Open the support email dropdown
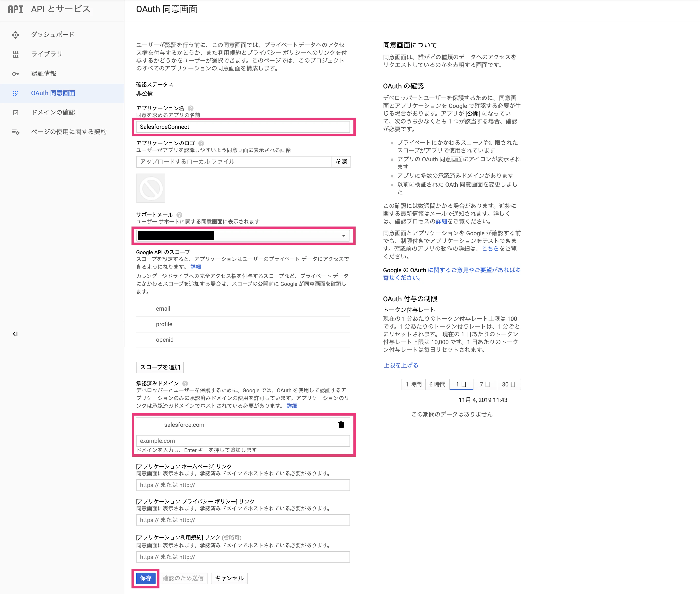The width and height of the screenshot is (700, 594). tap(243, 236)
